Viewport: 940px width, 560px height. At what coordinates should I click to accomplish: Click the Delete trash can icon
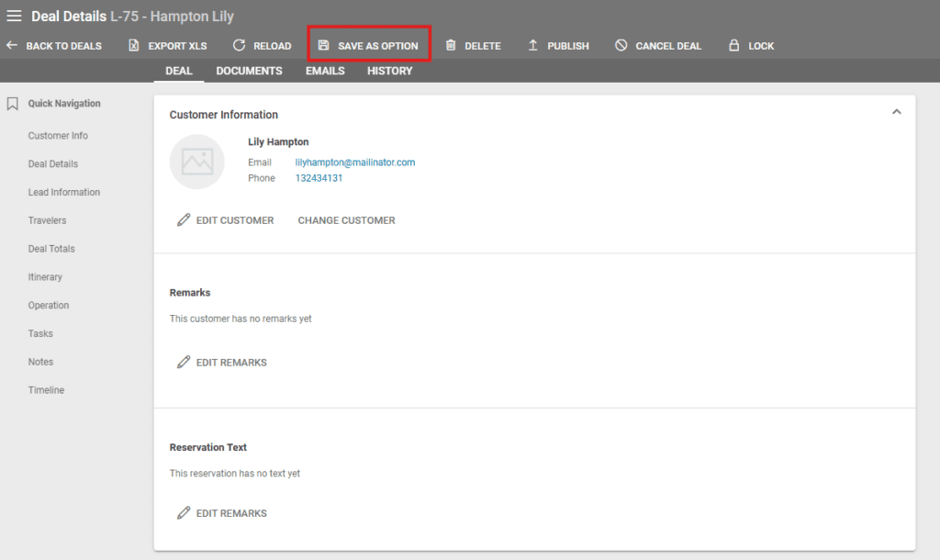[451, 45]
